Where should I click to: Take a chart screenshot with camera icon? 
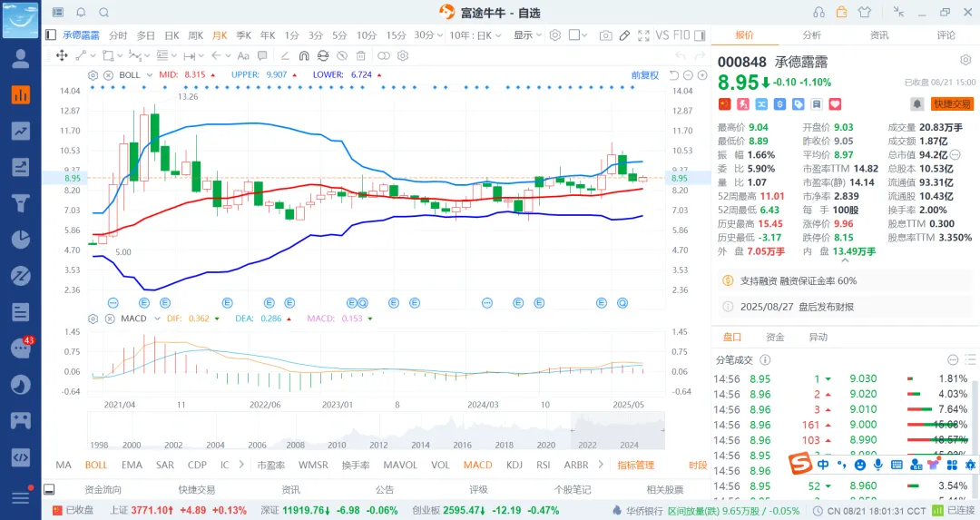pyautogui.click(x=605, y=35)
